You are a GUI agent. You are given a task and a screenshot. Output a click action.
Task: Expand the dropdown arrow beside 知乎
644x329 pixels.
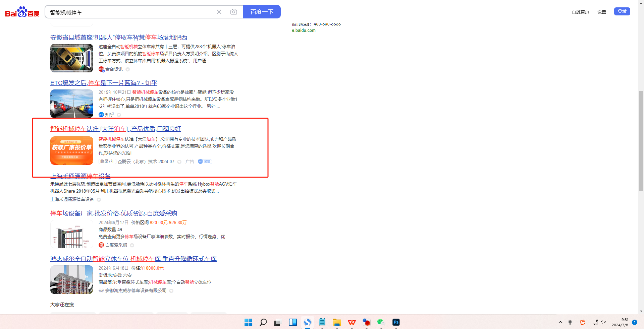pyautogui.click(x=119, y=115)
